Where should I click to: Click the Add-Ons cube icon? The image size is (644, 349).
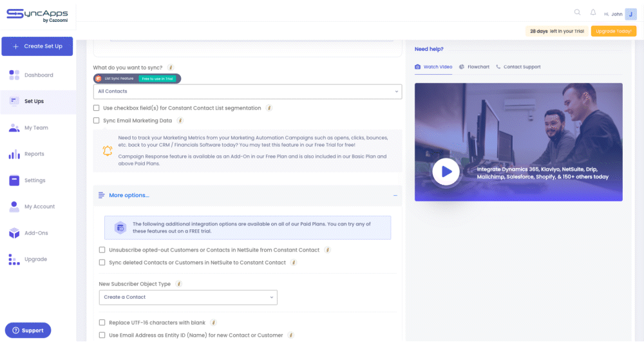click(14, 233)
